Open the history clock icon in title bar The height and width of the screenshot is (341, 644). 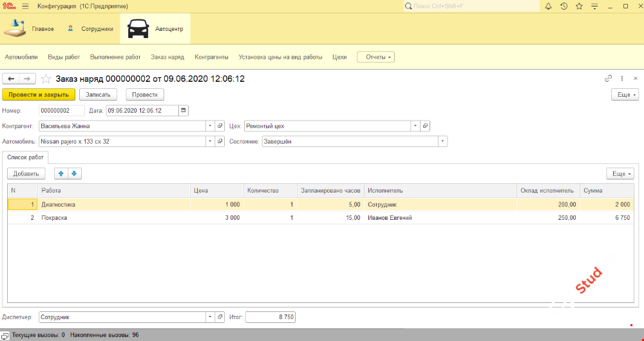(x=563, y=6)
